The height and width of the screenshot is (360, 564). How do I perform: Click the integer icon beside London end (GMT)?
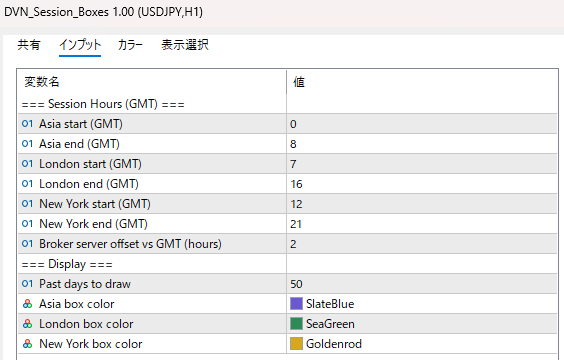(x=27, y=184)
